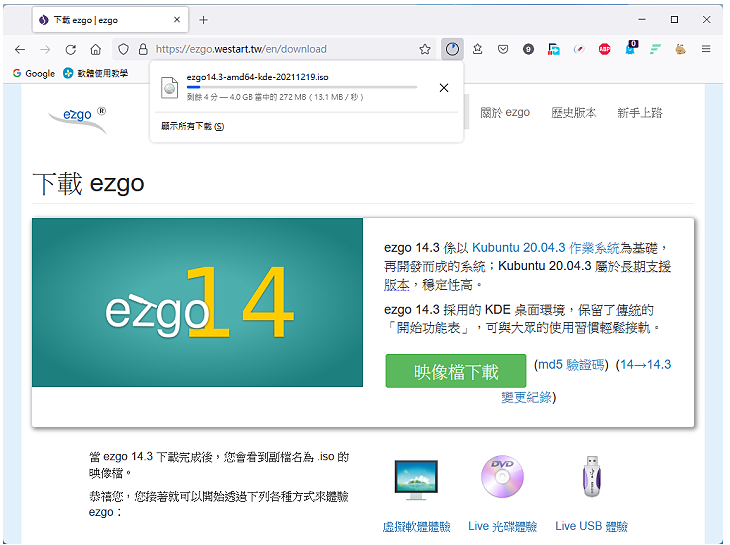Image resolution: width=730 pixels, height=545 pixels.
Task: Save the page to Pocket
Action: click(x=503, y=49)
